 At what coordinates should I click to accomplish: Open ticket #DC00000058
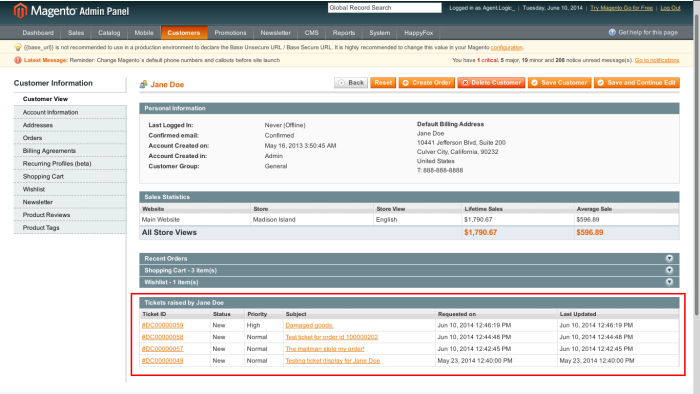(162, 337)
